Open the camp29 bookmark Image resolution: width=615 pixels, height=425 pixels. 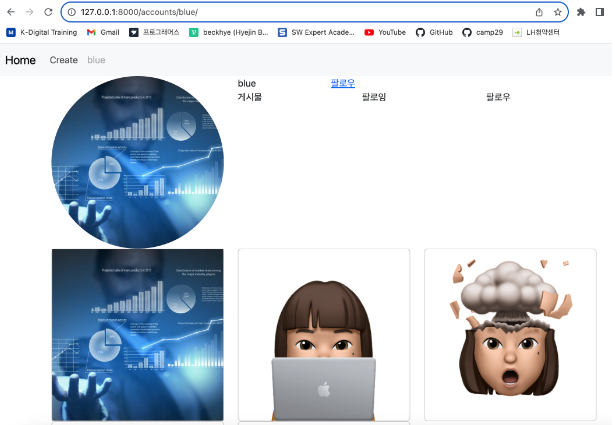482,33
